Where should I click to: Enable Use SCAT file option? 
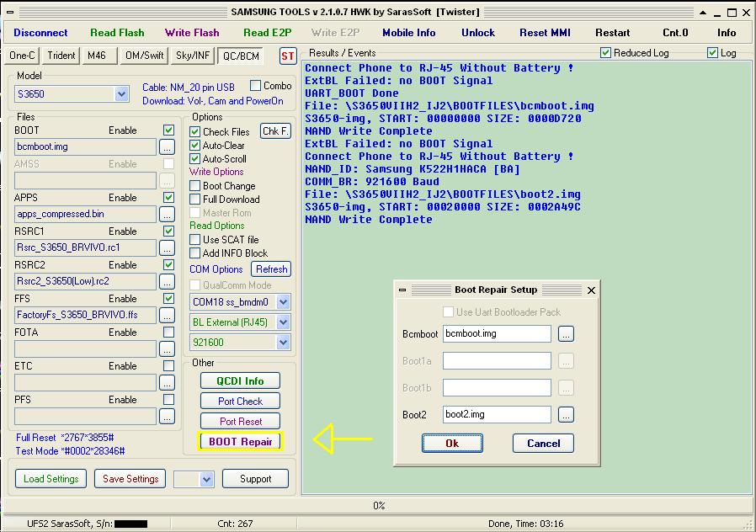tap(194, 240)
